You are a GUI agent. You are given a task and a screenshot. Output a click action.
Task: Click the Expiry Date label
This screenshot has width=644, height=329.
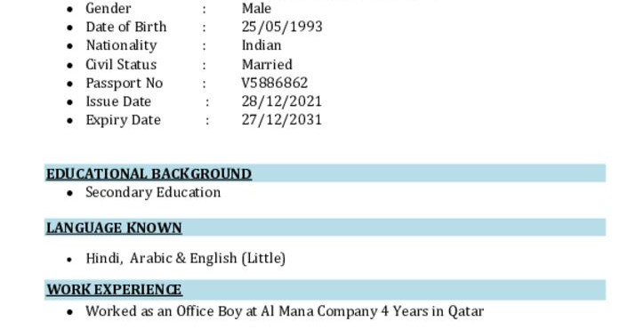123,120
